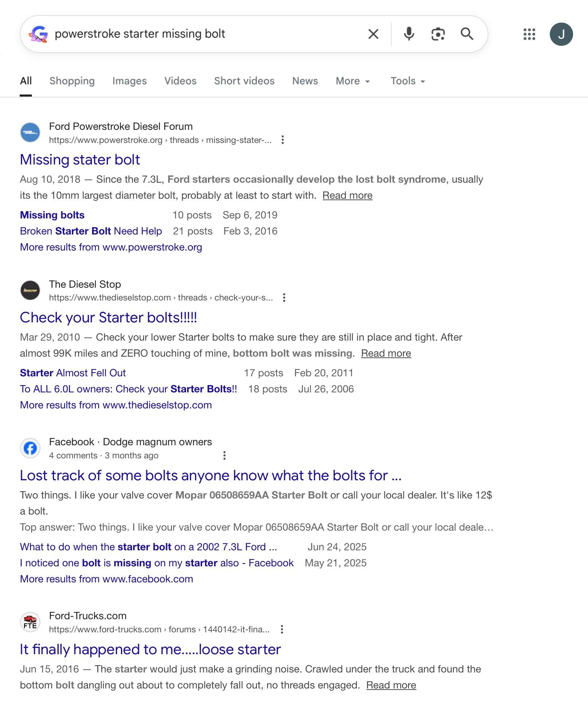Image resolution: width=588 pixels, height=706 pixels.
Task: Open options menu for Ford-Trucks.com result
Action: (x=282, y=629)
